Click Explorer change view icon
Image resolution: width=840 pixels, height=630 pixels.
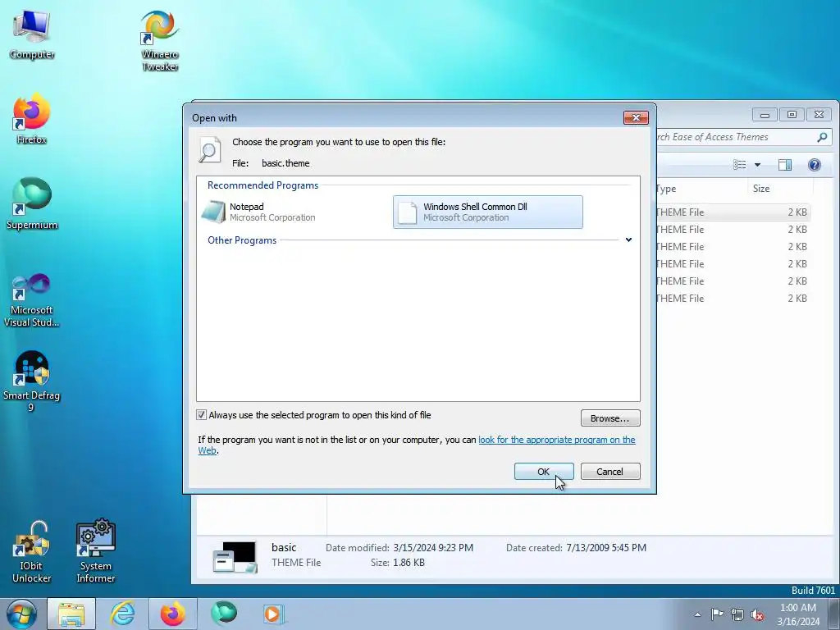click(x=740, y=165)
